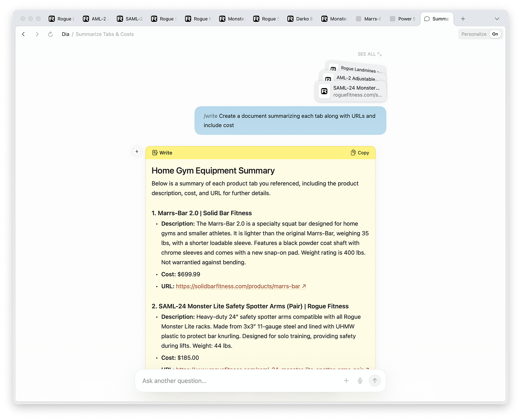Click the forward navigation arrow

(37, 34)
